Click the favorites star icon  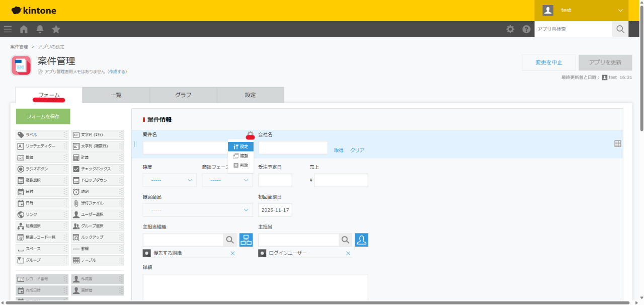[x=56, y=29]
